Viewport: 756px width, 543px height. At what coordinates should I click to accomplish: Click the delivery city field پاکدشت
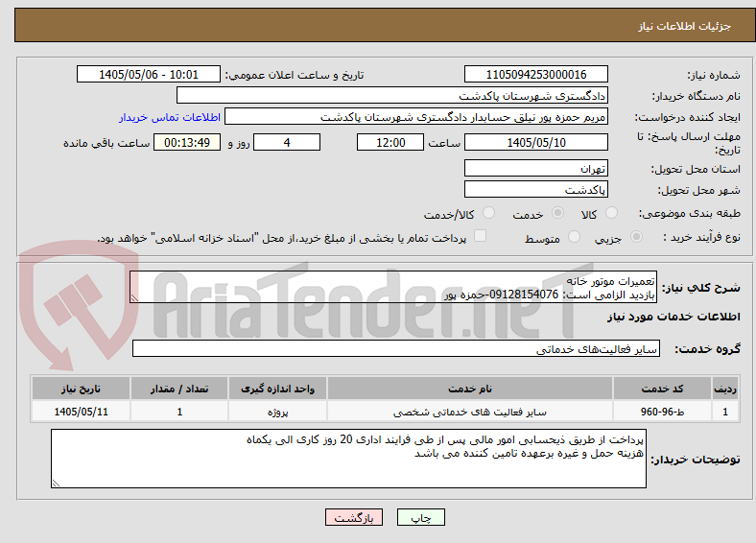536,189
